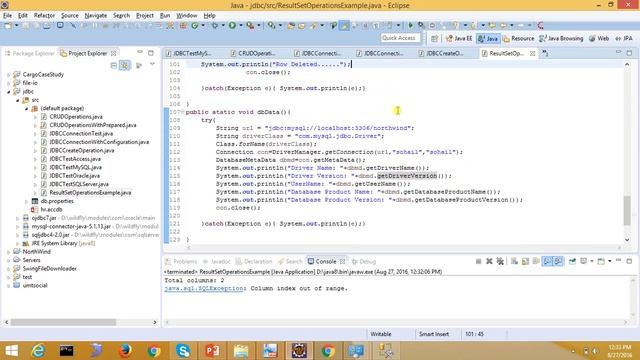Click the Project Explorer horizontal scrollbar
640x360 pixels.
tap(63, 322)
